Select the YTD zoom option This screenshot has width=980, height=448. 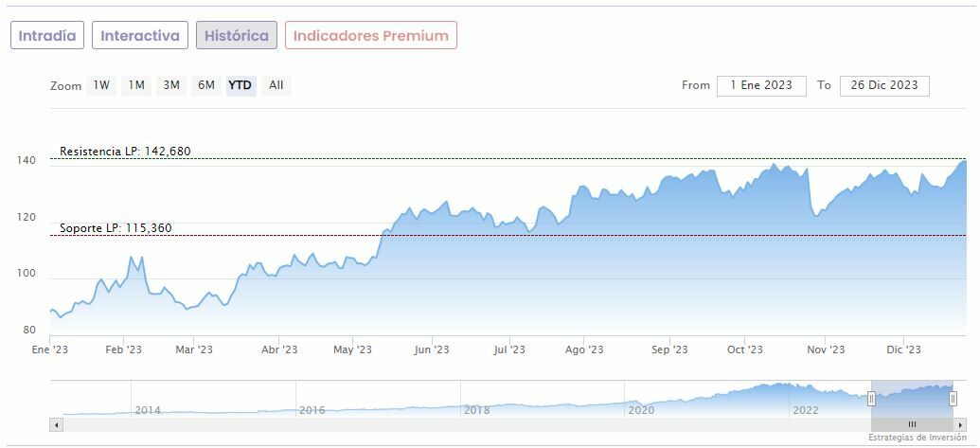click(241, 85)
